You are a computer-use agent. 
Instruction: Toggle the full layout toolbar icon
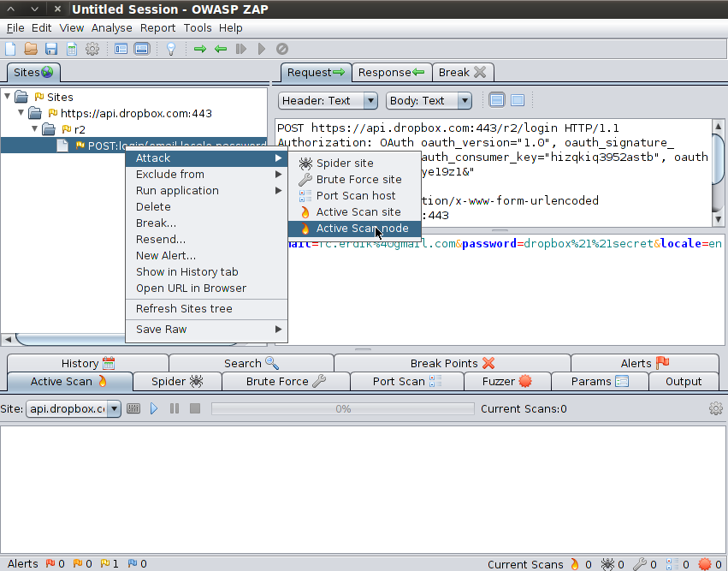point(142,49)
